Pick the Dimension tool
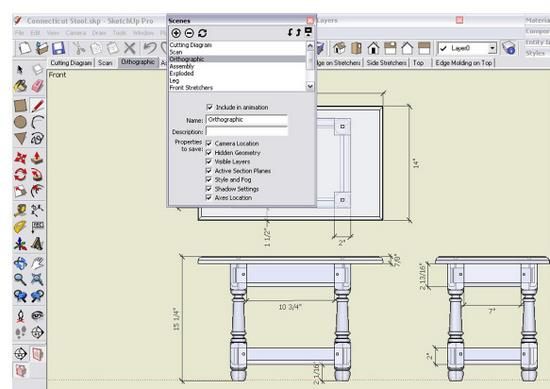Image resolution: width=550 pixels, height=389 pixels. pos(37,210)
